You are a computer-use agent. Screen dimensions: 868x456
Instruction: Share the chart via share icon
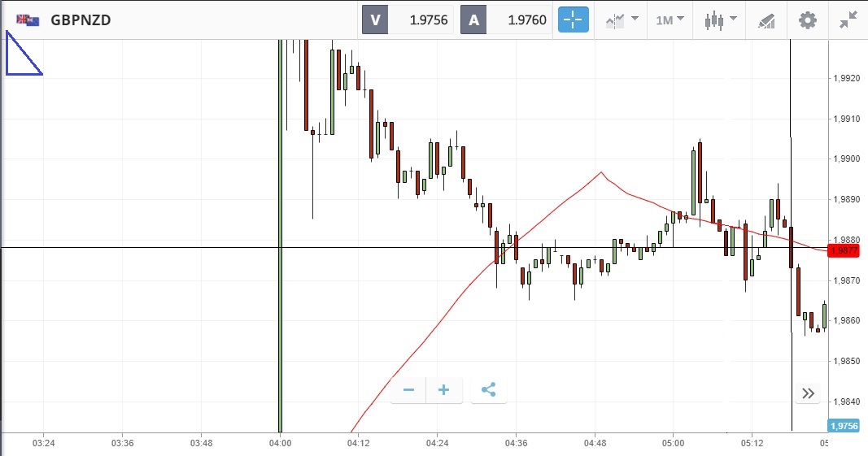[488, 390]
